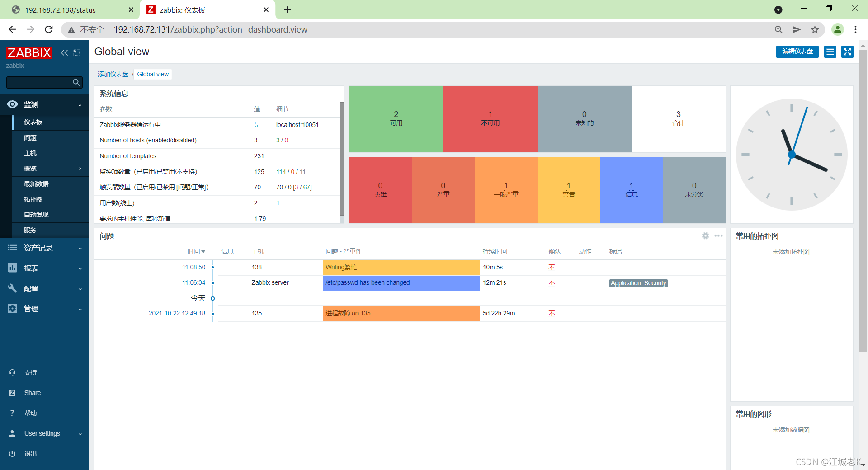The width and height of the screenshot is (868, 470).
Task: Click the 11:08:50 problem time link
Action: click(193, 267)
